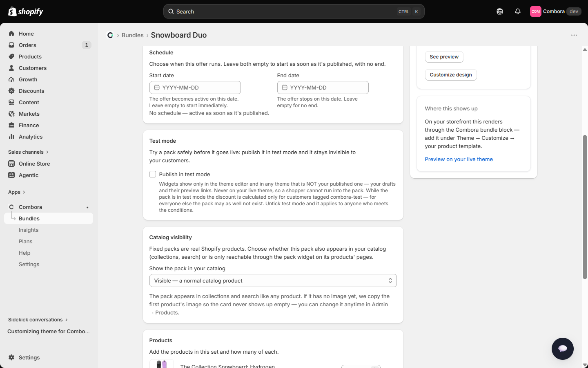588x368 pixels.
Task: Click the Search bar
Action: pos(294,11)
